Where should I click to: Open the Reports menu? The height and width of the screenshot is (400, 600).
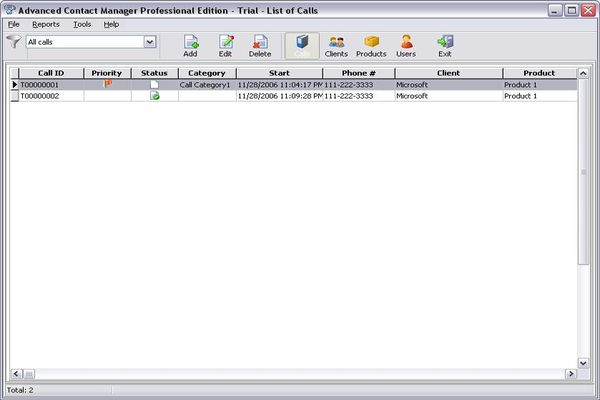[x=46, y=23]
